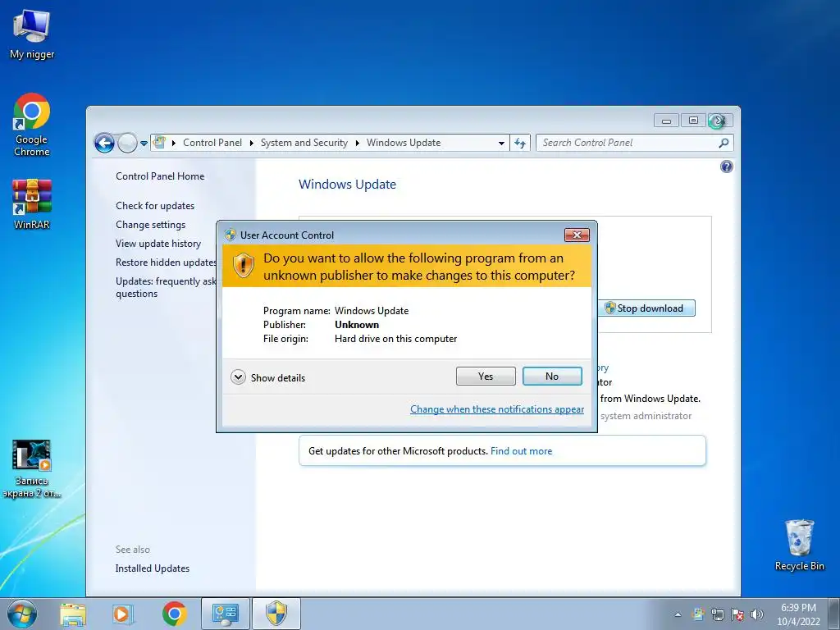Refresh the Control Panel address bar
This screenshot has height=630, width=840.
(519, 143)
